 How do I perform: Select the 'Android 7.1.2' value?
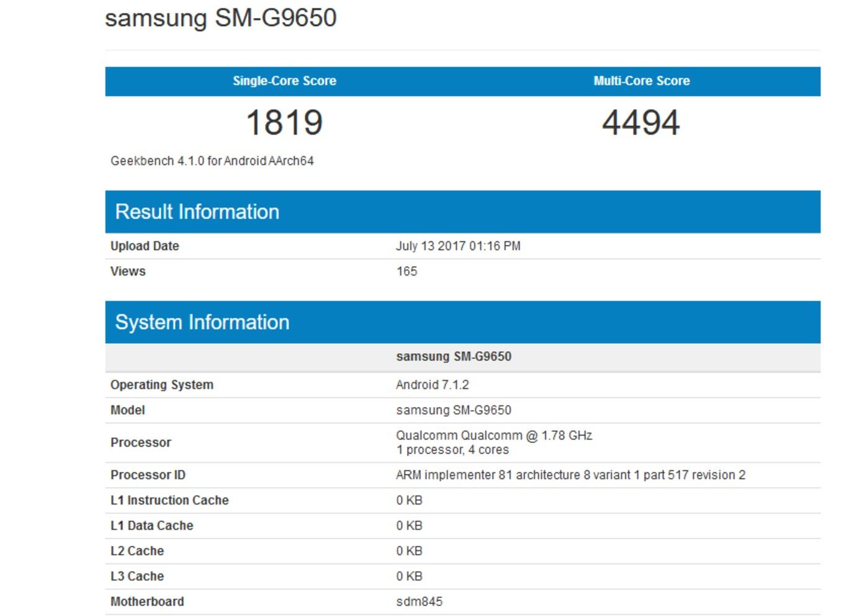pyautogui.click(x=433, y=385)
